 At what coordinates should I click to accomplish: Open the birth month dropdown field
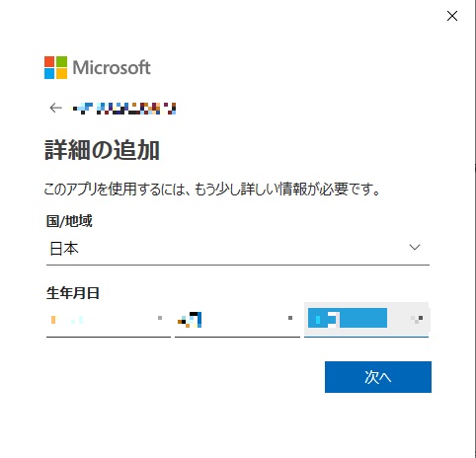[x=237, y=320]
